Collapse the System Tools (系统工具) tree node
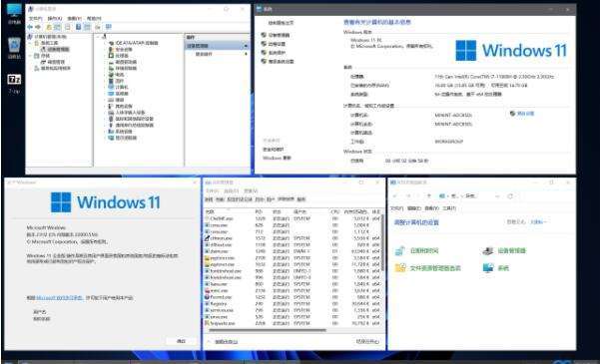The height and width of the screenshot is (364, 600). click(x=31, y=43)
